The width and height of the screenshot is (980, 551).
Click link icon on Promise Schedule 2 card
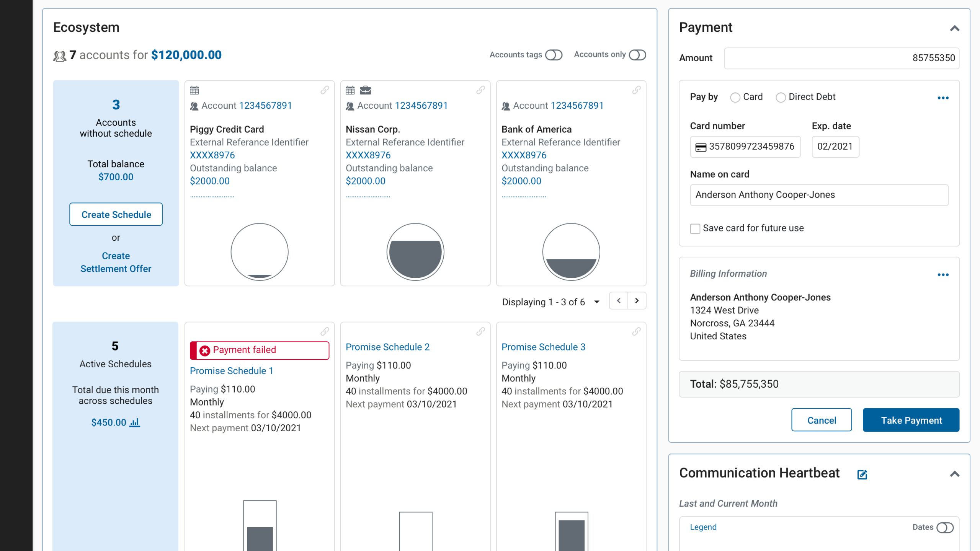pos(480,332)
